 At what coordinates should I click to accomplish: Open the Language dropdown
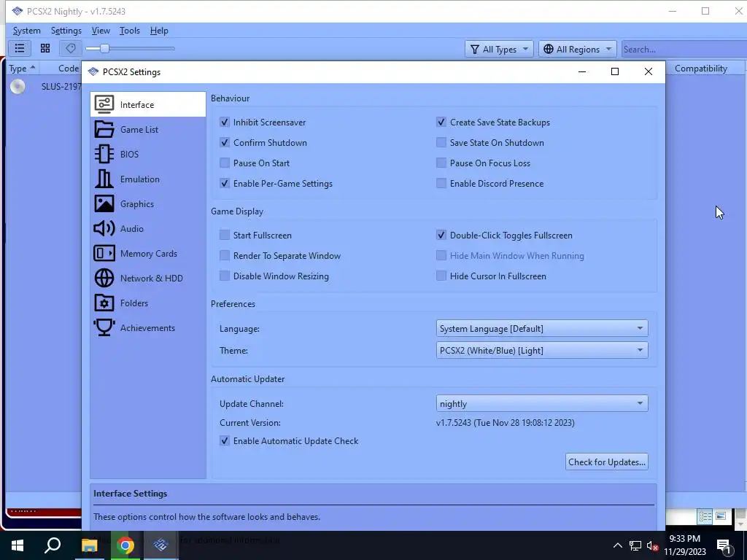[x=542, y=329]
